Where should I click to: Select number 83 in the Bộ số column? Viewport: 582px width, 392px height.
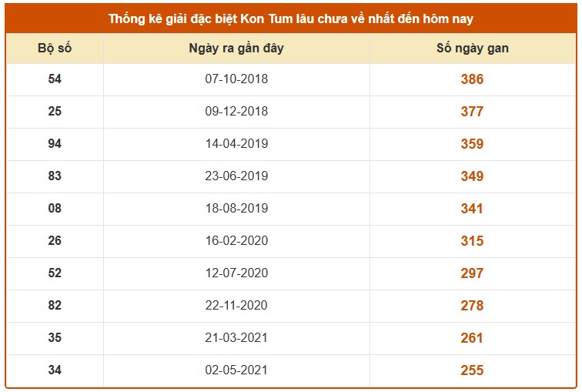tap(55, 176)
